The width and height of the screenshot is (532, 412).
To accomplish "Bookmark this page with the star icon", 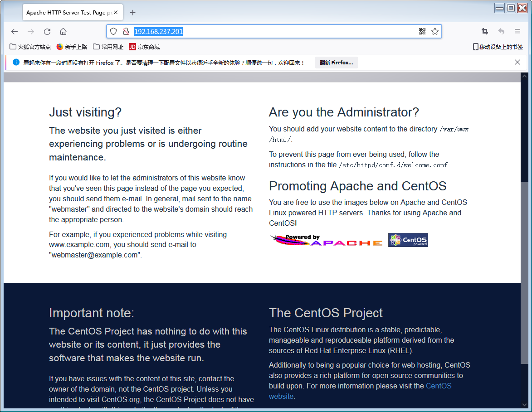I will pyautogui.click(x=435, y=32).
